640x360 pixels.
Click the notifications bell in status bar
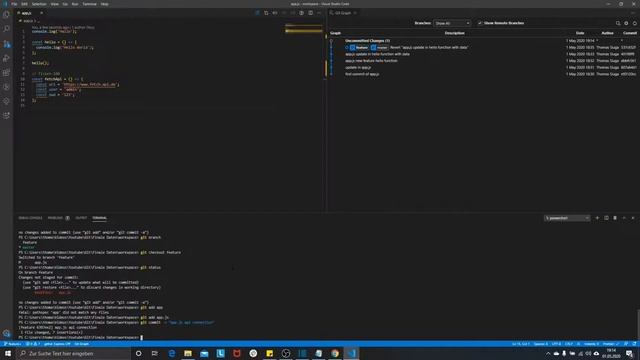click(634, 344)
